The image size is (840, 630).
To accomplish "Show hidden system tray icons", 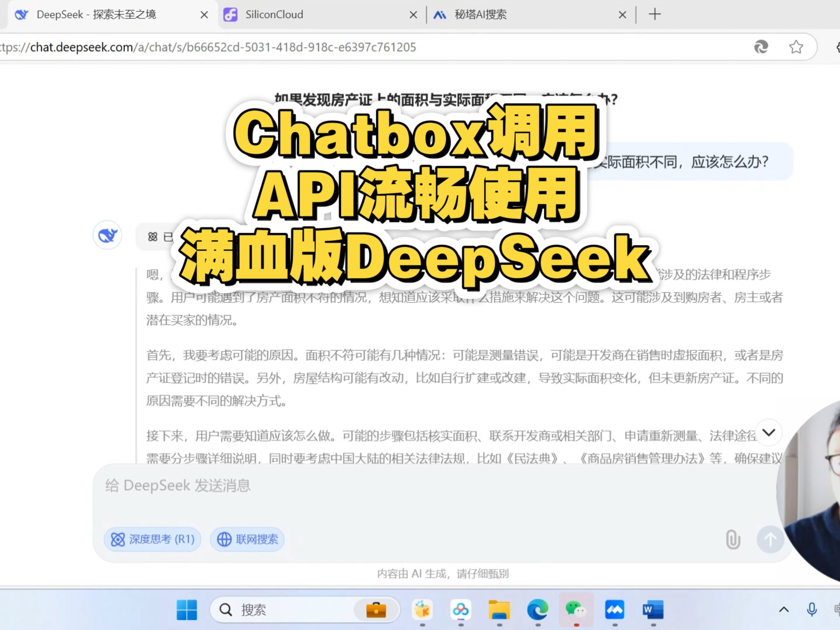I will 784,609.
